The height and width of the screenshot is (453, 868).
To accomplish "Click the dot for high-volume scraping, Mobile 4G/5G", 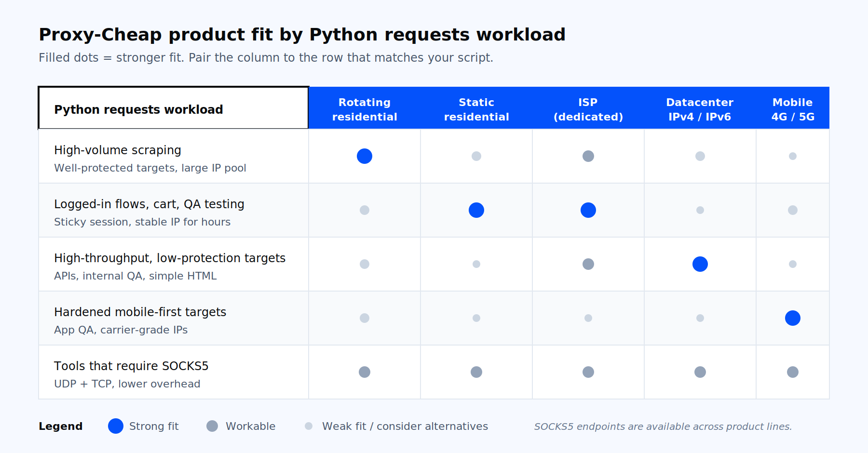I will [x=793, y=156].
